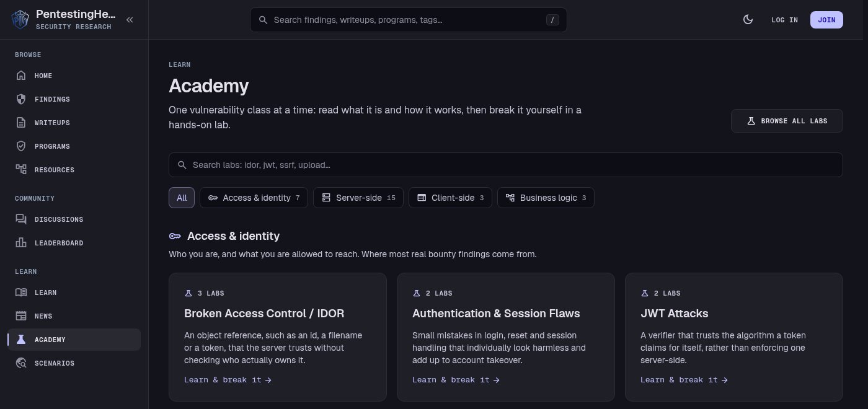Image resolution: width=868 pixels, height=409 pixels.
Task: Open Learn & break it for IDOR
Action: coord(228,380)
